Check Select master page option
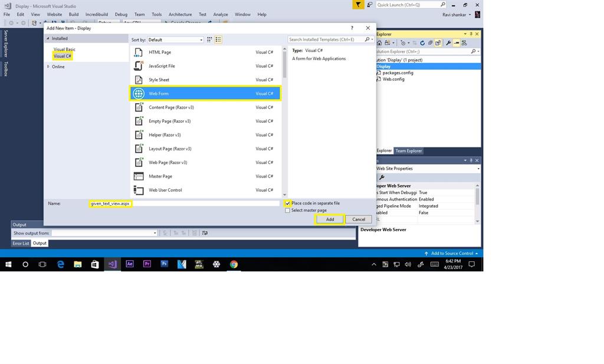The height and width of the screenshot is (364, 604). pos(287,210)
